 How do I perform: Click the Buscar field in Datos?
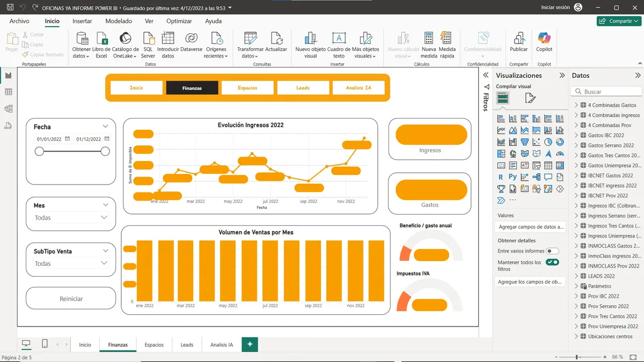606,92
